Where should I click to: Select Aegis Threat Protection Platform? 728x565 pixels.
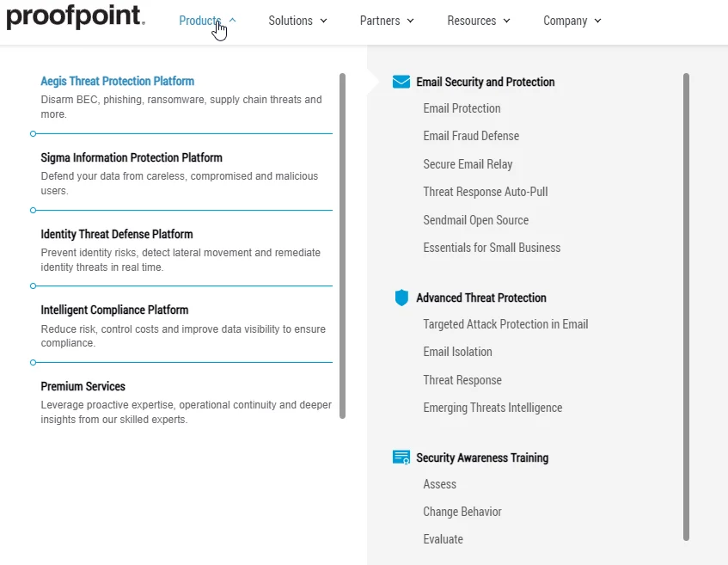point(118,81)
